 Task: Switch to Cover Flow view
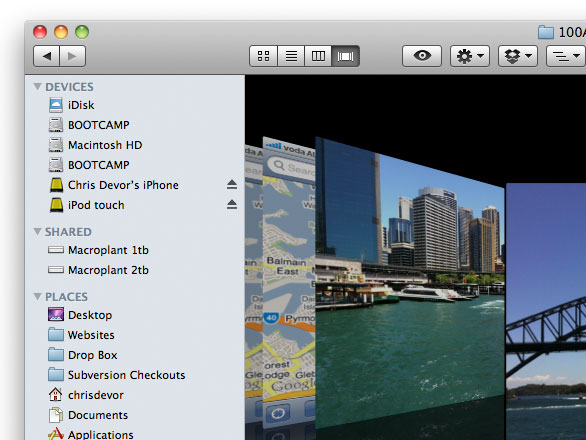[x=346, y=56]
